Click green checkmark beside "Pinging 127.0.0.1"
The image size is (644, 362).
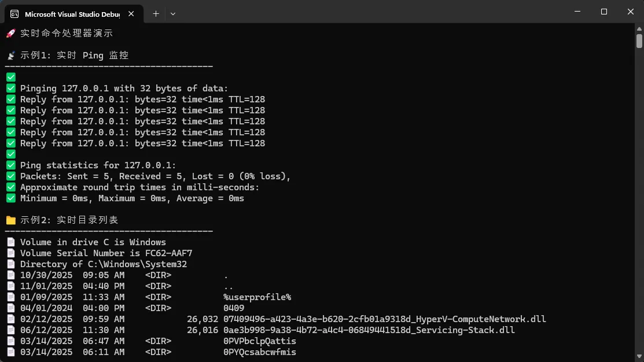tap(10, 88)
